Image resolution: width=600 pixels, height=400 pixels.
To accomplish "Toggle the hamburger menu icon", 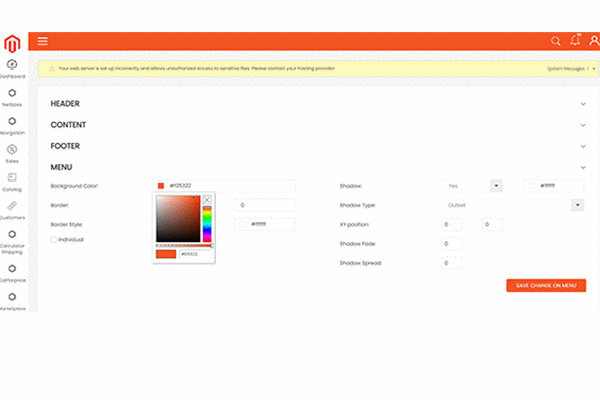I will (43, 41).
